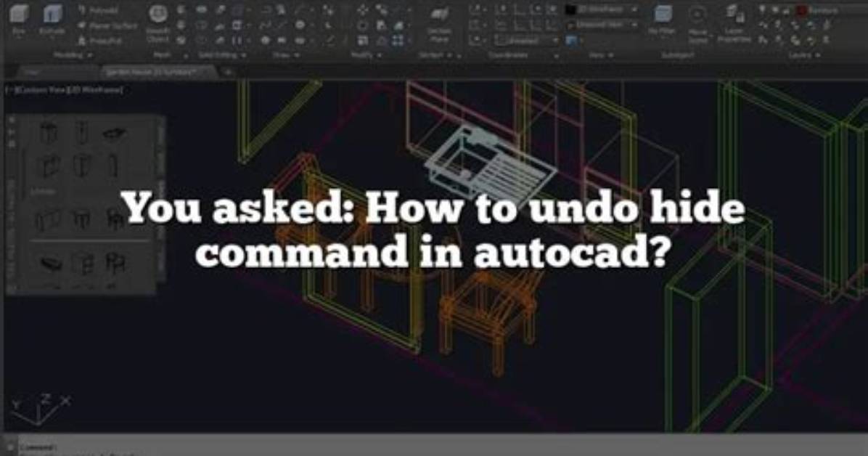Click the Smooth Object mesh tool
Screen dimensions: 868x456
point(157,23)
